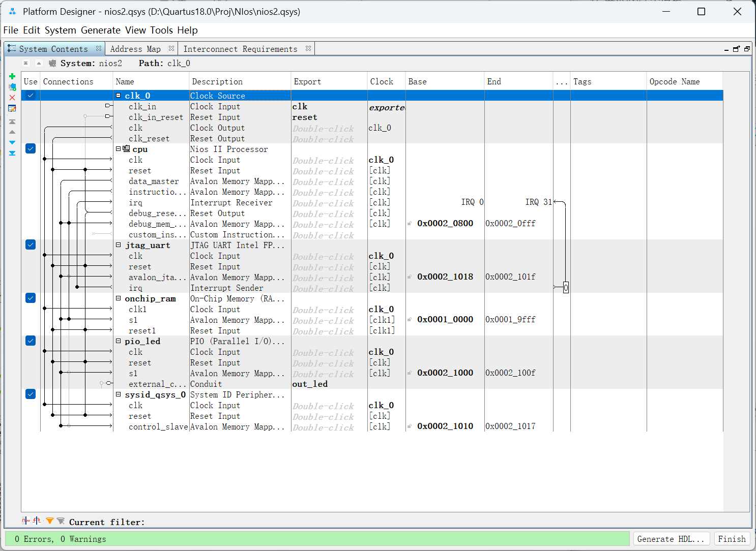The image size is (756, 551).
Task: Click the lock icon beside base 0x0002_1010
Action: tap(410, 426)
